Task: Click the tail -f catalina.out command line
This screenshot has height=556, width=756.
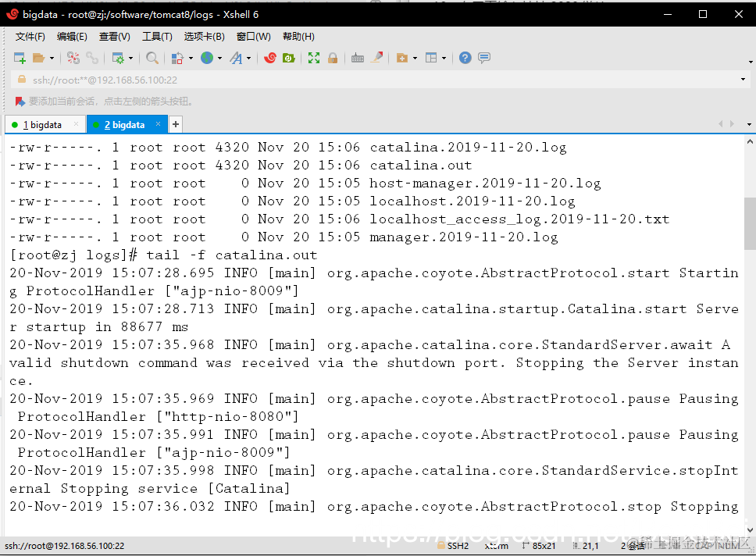Action: [x=231, y=255]
